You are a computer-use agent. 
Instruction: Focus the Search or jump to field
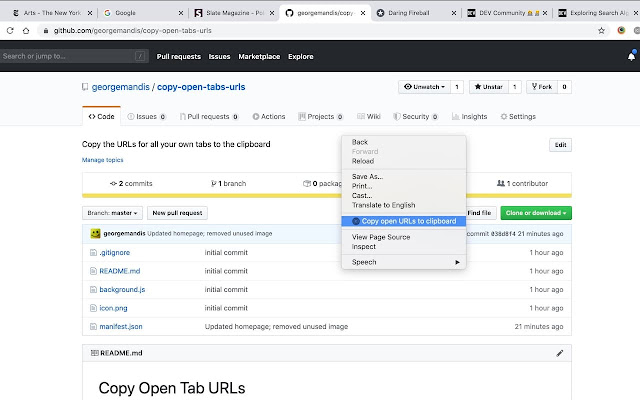click(x=73, y=56)
